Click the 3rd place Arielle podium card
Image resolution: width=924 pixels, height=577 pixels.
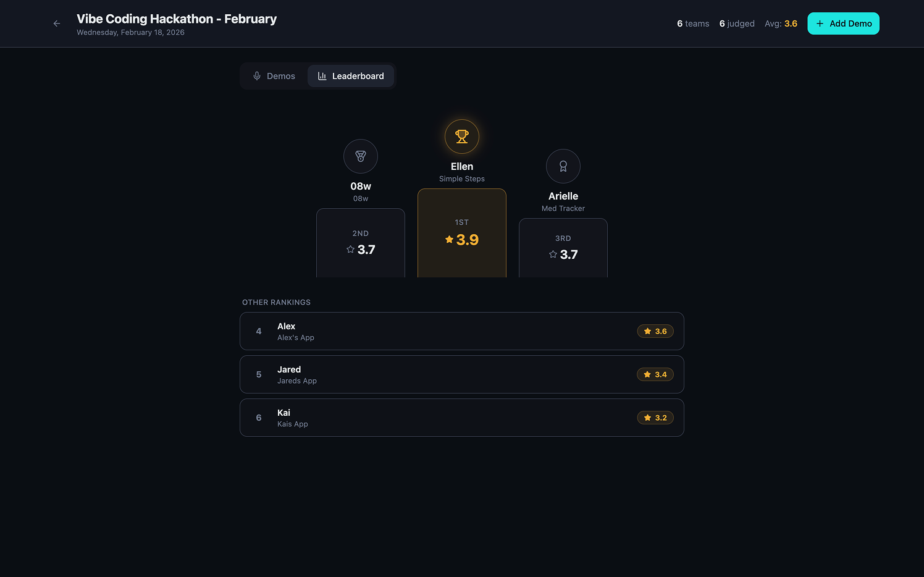[563, 248]
